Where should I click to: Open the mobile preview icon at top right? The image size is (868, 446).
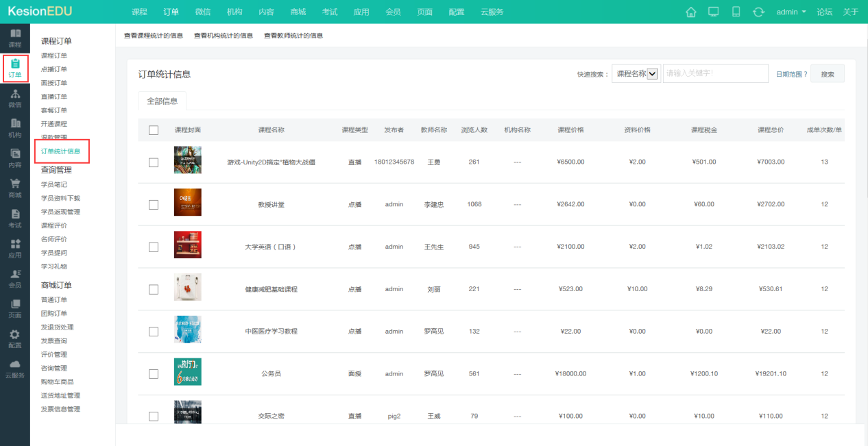pos(736,12)
